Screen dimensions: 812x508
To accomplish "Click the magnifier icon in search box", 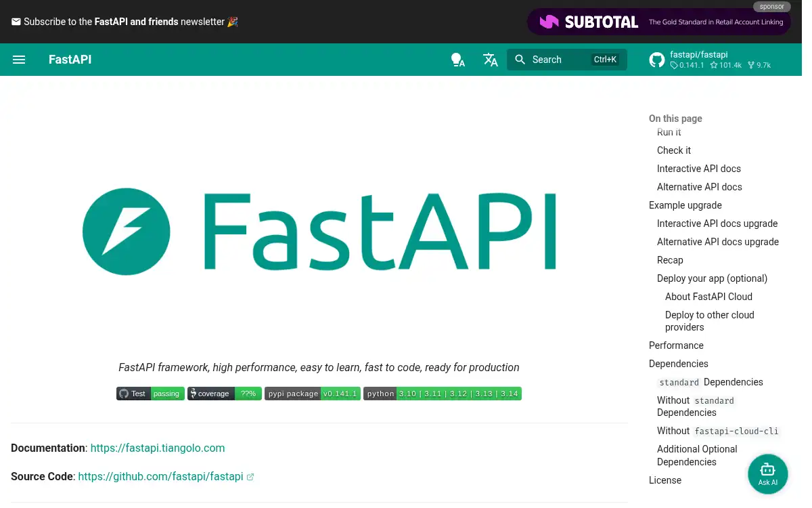I will click(x=520, y=60).
